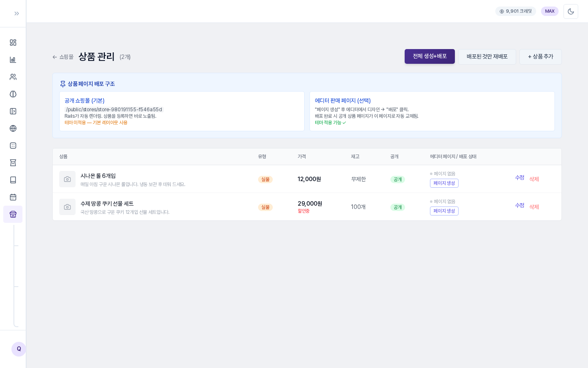588x368 pixels.
Task: Toggle dark mode with moon icon
Action: 571,11
